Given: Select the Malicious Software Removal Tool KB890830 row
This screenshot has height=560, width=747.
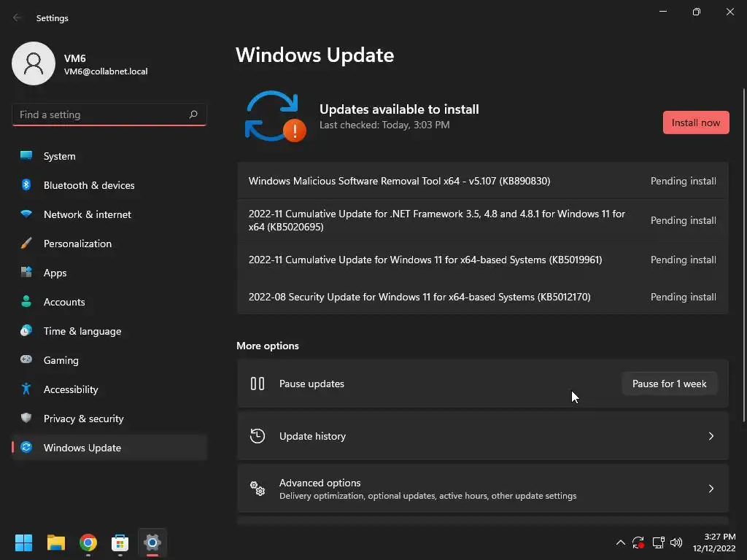Looking at the screenshot, I should [483, 181].
